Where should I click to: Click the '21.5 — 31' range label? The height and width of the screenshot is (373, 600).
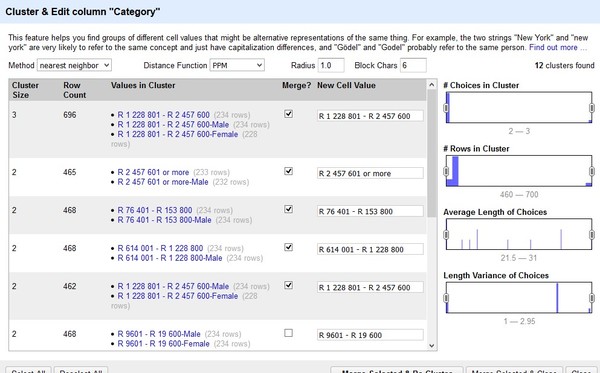point(519,258)
